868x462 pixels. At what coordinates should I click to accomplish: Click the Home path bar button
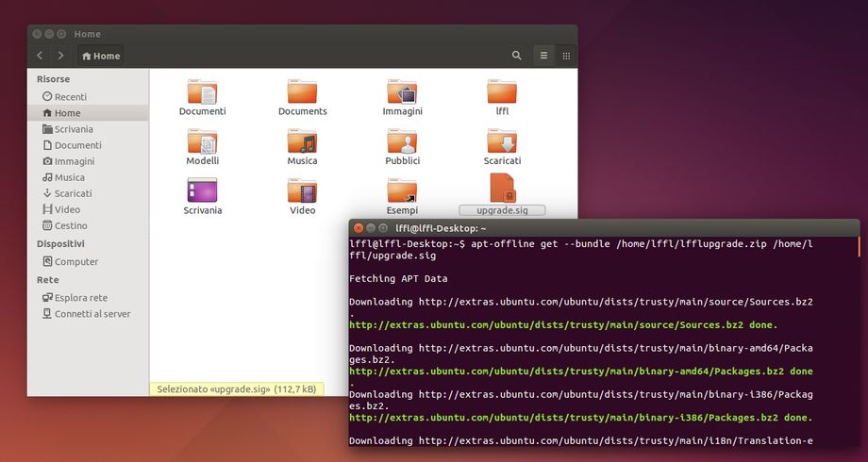point(101,56)
